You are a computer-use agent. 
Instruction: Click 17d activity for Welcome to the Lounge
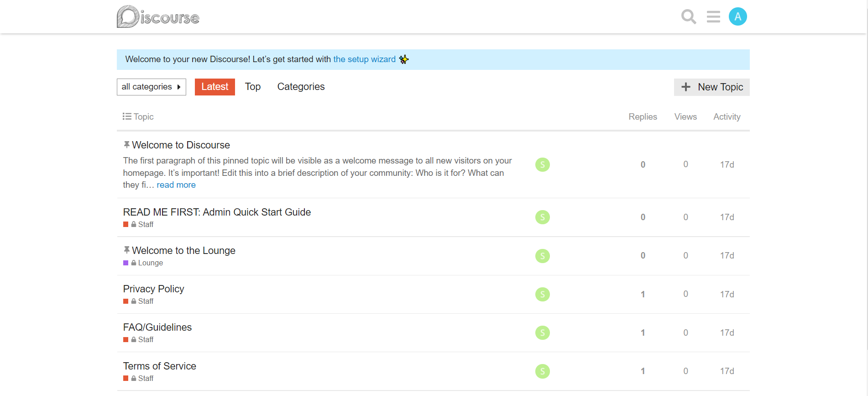727,256
